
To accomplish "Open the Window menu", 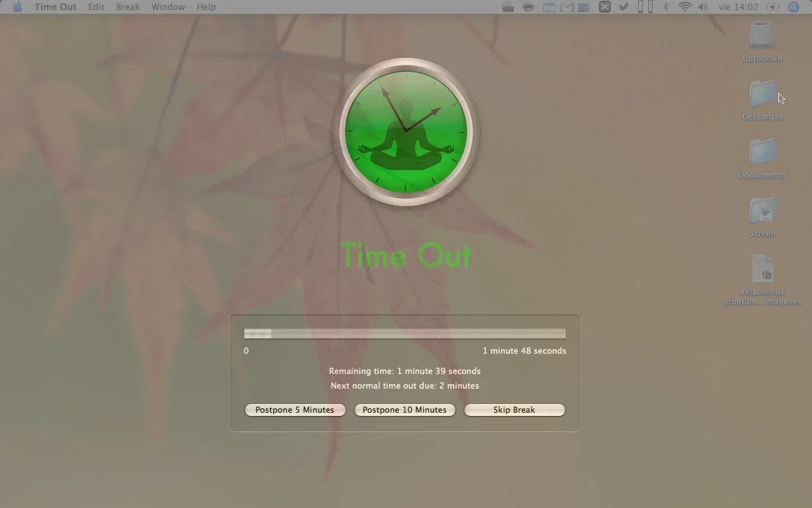I will 168,7.
